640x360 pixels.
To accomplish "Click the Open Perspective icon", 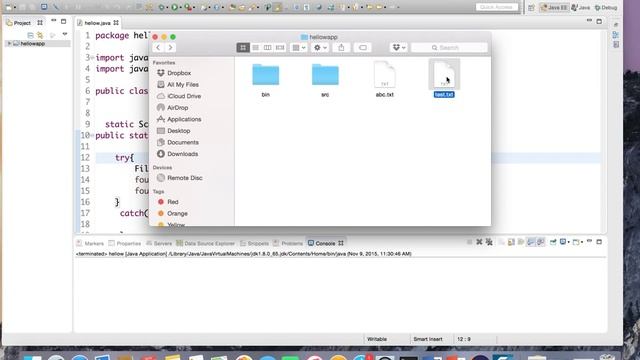I will click(x=531, y=7).
